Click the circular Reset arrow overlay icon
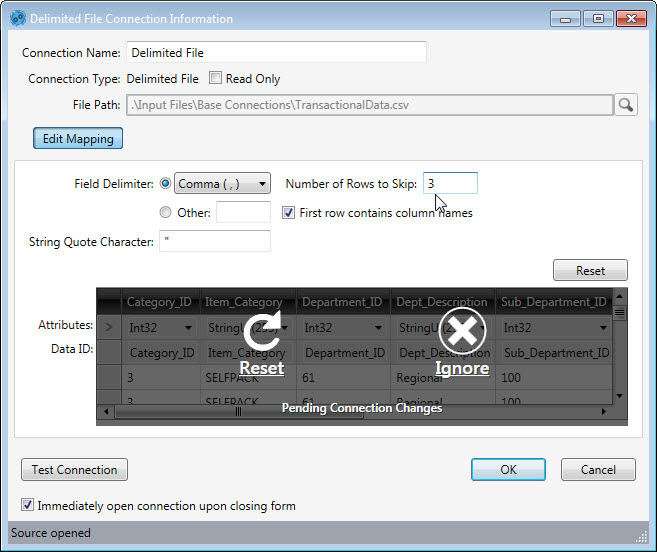The width and height of the screenshot is (657, 552). click(262, 331)
